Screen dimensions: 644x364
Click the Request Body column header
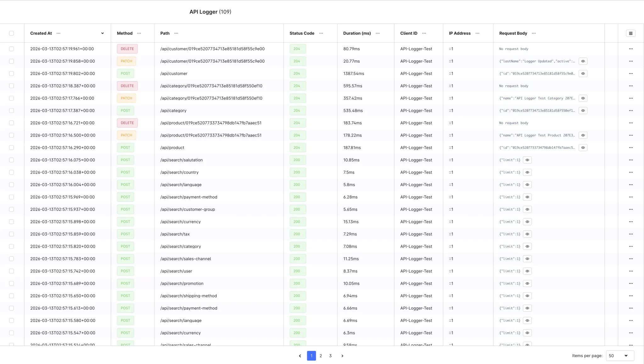point(513,33)
